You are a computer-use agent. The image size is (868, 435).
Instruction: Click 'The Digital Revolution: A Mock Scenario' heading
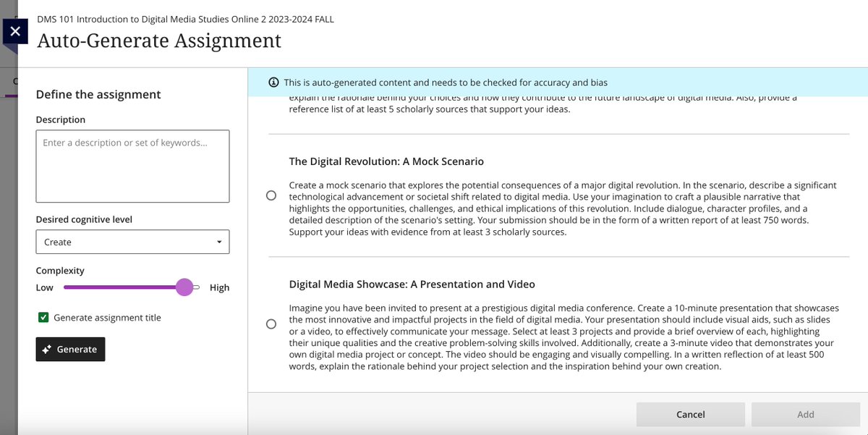click(x=386, y=161)
